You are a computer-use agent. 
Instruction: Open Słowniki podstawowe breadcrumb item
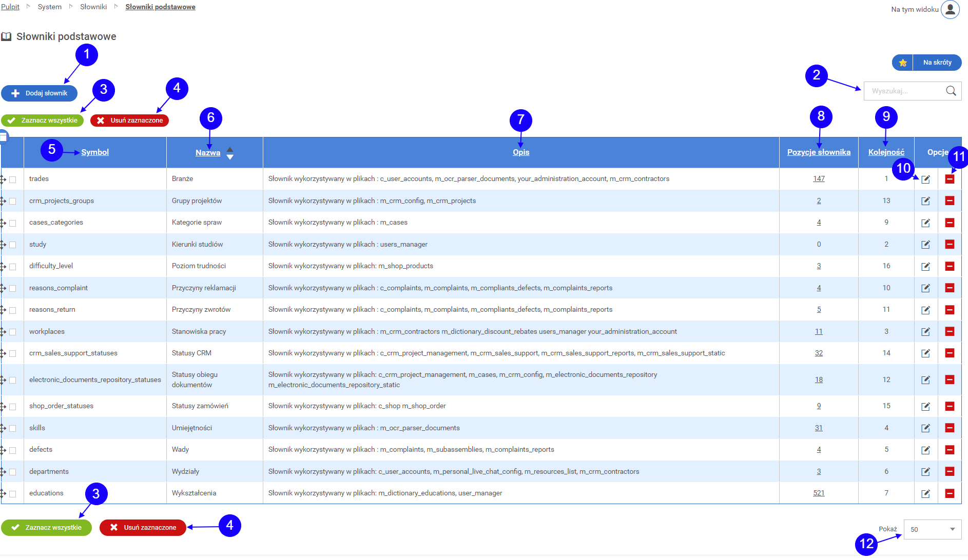tap(160, 7)
